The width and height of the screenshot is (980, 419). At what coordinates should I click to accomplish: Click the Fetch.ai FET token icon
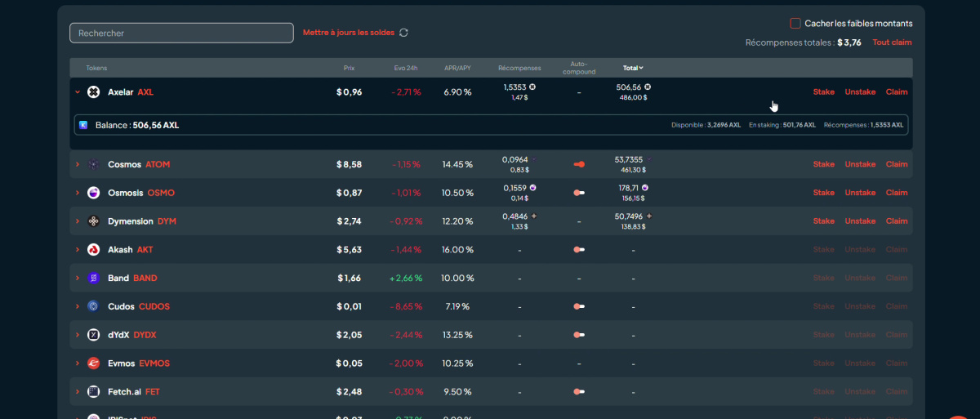point(93,392)
